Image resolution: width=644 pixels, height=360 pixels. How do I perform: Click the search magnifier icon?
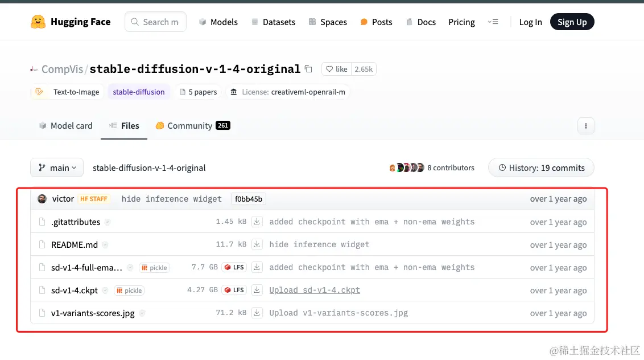pyautogui.click(x=135, y=22)
